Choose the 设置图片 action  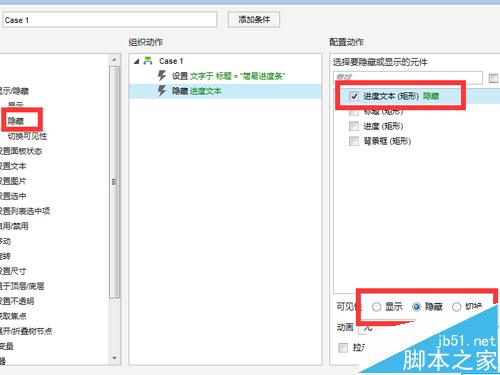pyautogui.click(x=13, y=181)
